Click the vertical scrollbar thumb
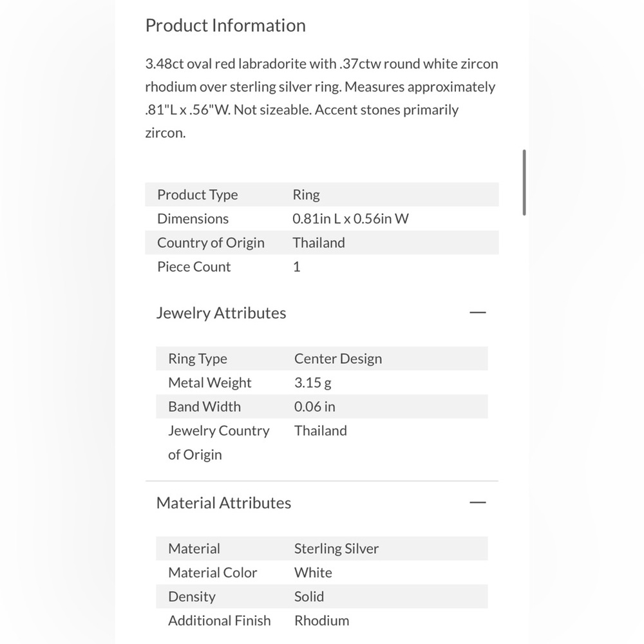The height and width of the screenshot is (644, 644). (524, 182)
